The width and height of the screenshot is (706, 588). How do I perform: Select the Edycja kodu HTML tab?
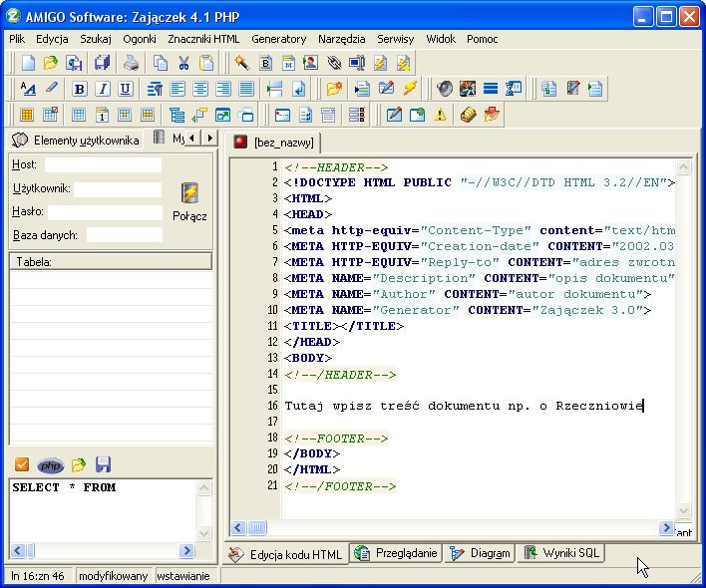pos(286,554)
